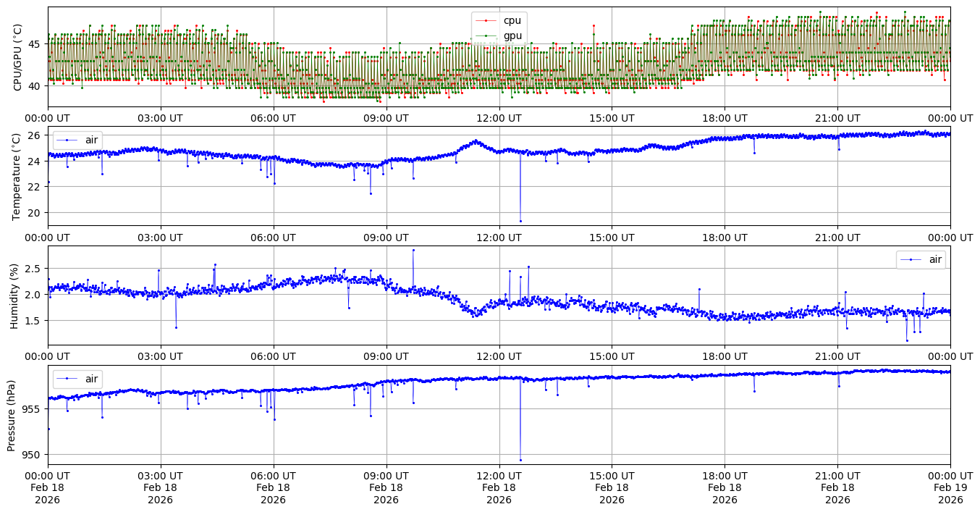Click the 12:00 UT Feb 18 label at bottom

[499, 487]
